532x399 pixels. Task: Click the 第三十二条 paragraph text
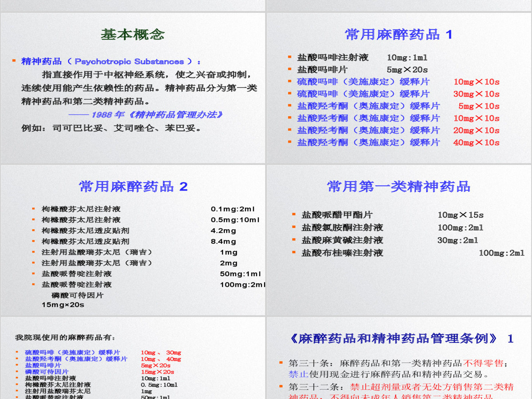coord(401,391)
